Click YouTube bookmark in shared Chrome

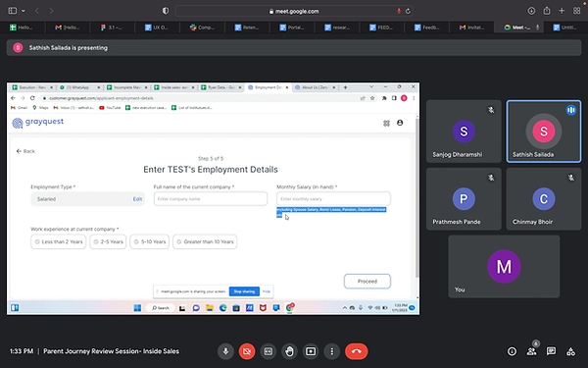point(110,108)
